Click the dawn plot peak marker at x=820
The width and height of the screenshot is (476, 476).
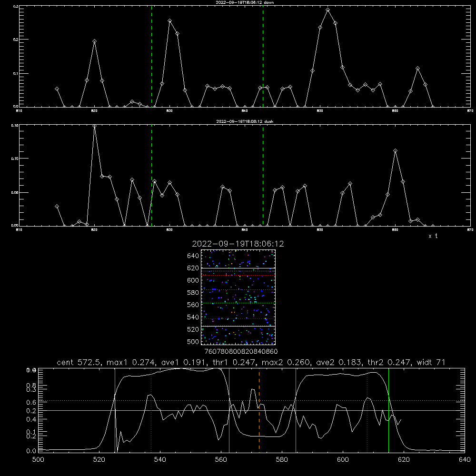pyautogui.click(x=94, y=41)
